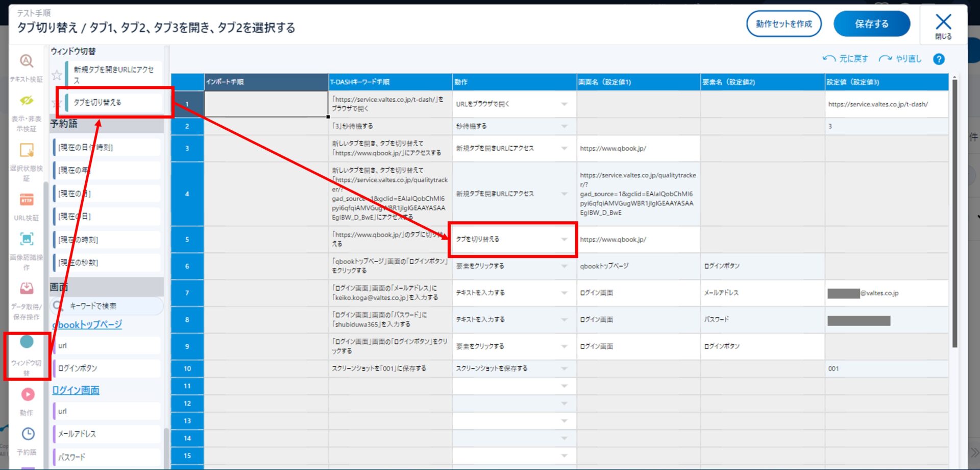Screen dimensions: 980x470
Task: Click the blue help question mark icon
Action: [938, 59]
